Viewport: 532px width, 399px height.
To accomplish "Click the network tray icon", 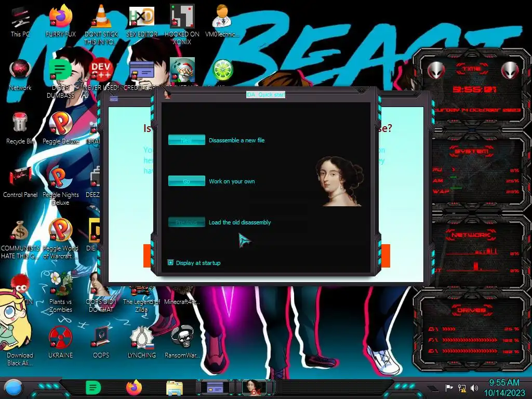I will 462,388.
